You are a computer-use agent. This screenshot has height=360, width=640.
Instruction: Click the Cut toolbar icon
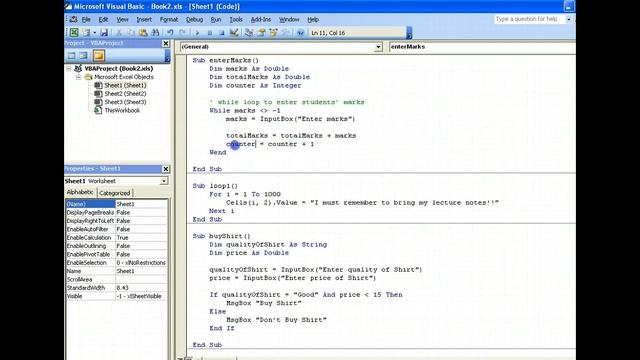coord(119,33)
